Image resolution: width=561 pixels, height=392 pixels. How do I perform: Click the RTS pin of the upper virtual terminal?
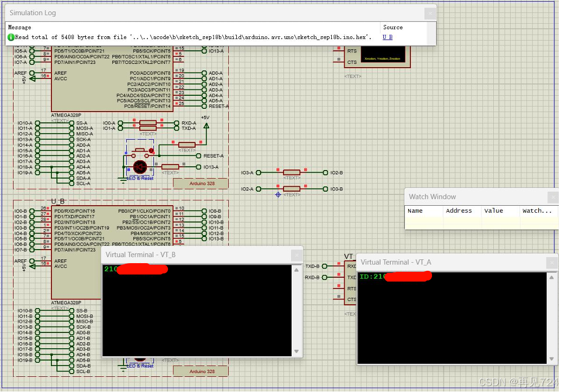pos(352,51)
